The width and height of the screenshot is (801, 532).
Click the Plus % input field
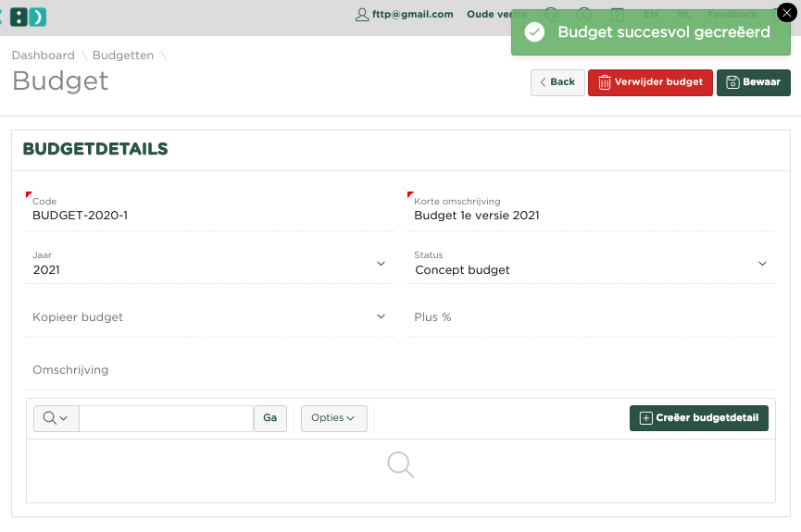[591, 317]
